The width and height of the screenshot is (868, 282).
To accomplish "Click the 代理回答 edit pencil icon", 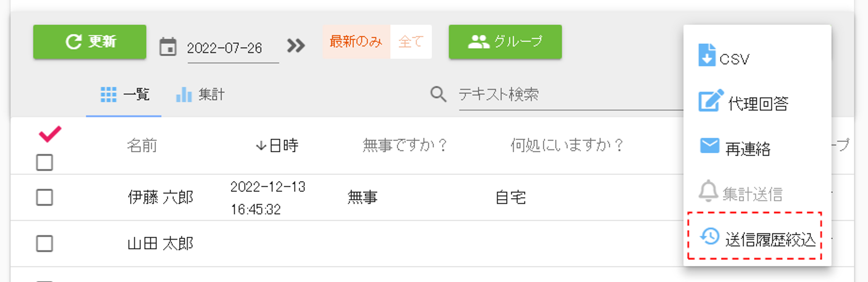I will tap(711, 100).
